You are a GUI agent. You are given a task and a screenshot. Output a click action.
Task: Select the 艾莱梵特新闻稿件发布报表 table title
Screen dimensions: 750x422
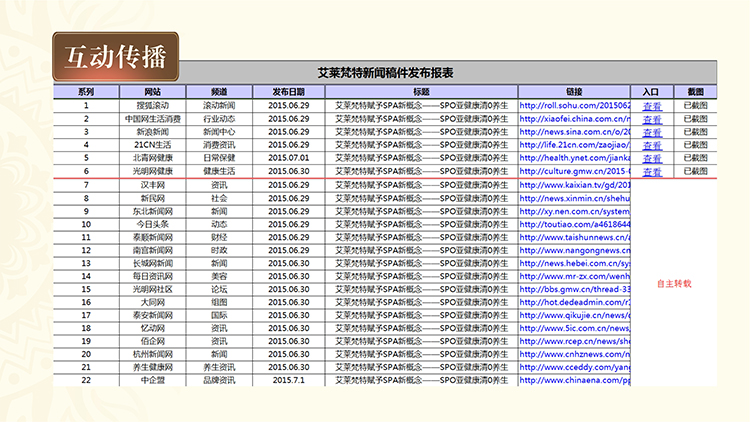[385, 73]
